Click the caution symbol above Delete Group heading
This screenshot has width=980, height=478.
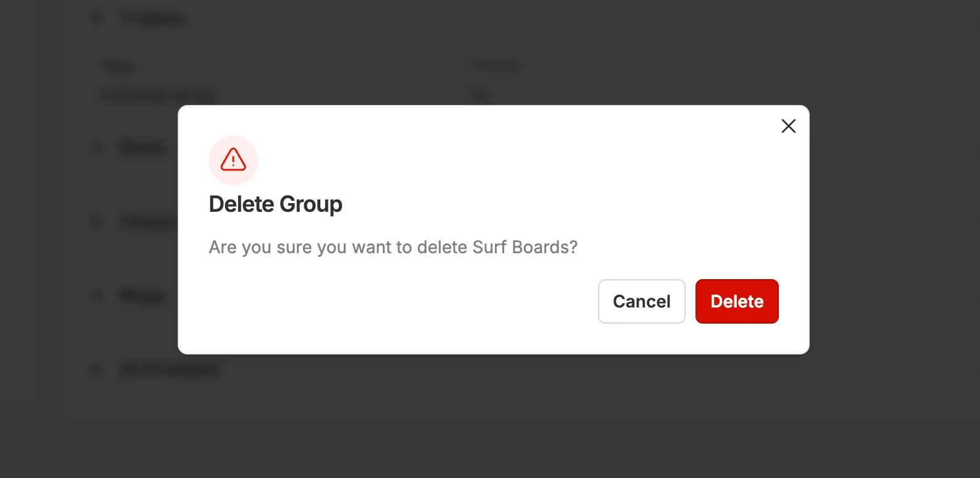[233, 160]
